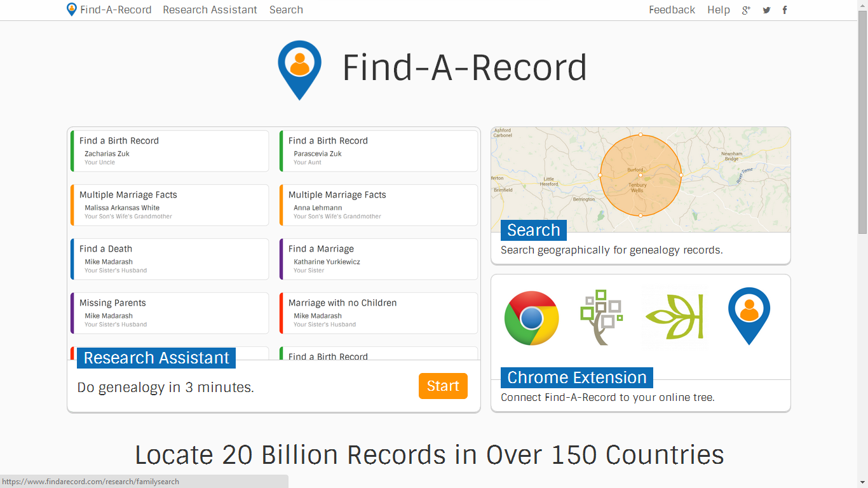
Task: Open Research Assistant from the top menu
Action: click(x=210, y=10)
